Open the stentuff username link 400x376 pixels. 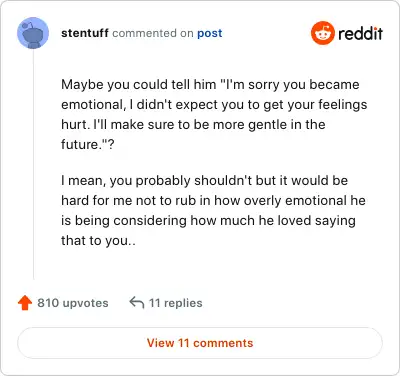[85, 33]
